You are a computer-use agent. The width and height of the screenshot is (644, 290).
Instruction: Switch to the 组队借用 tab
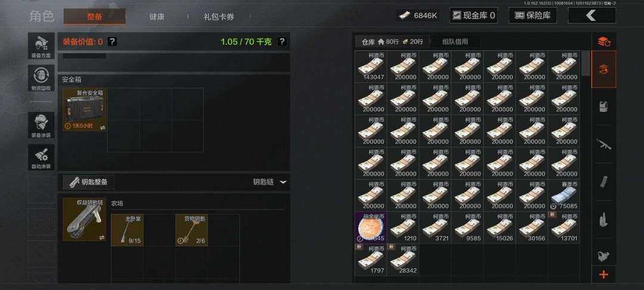[x=454, y=42]
